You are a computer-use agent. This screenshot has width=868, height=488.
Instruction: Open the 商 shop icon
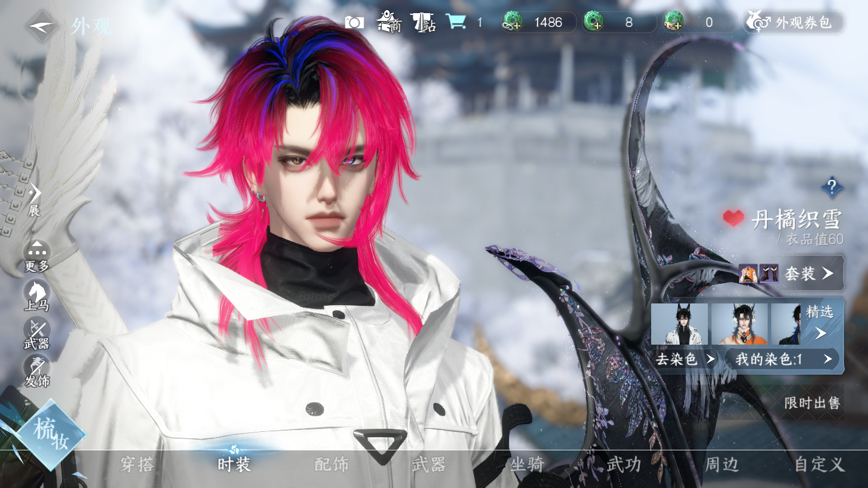point(389,23)
